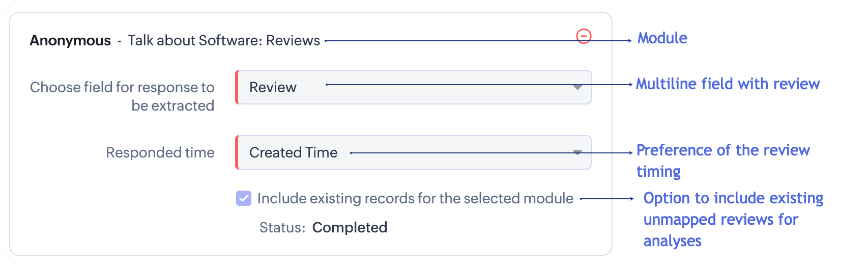Click the selected value "Review" in the field
The image size is (868, 264).
tap(273, 88)
